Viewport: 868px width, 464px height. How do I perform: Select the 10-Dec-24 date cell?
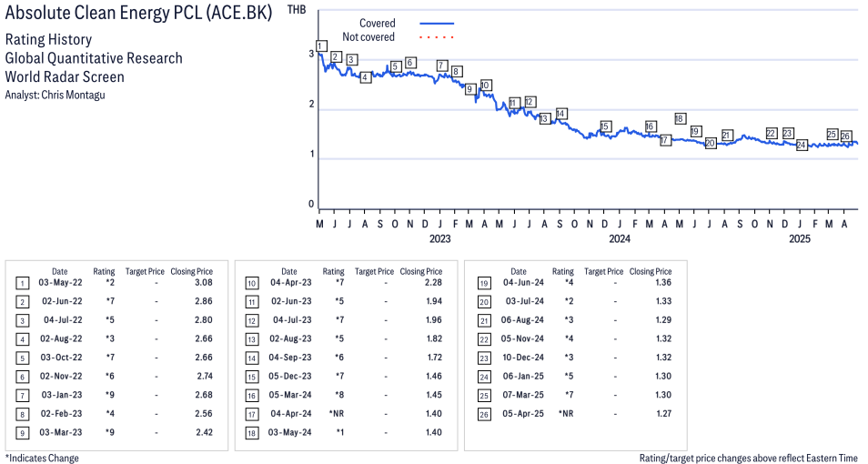pos(523,358)
